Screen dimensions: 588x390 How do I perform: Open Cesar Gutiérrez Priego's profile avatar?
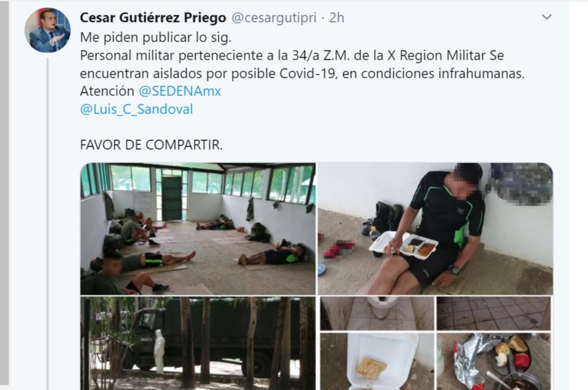tap(47, 31)
